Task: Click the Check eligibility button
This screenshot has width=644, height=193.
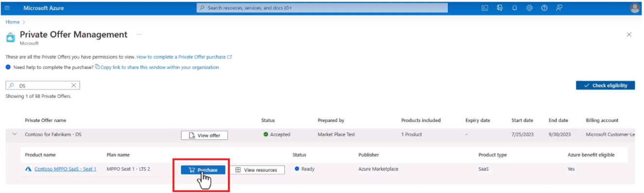Action: [x=605, y=86]
